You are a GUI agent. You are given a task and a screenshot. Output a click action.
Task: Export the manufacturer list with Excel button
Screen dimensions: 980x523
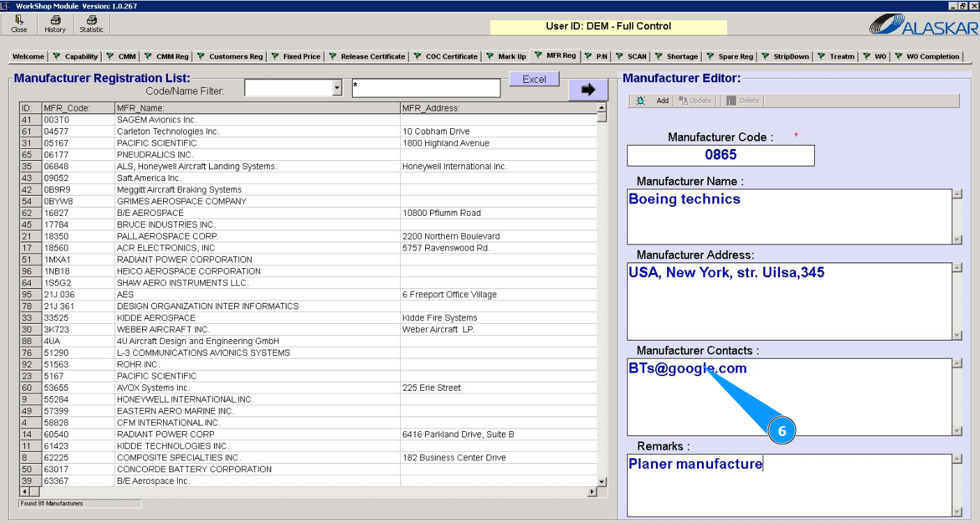pos(535,79)
